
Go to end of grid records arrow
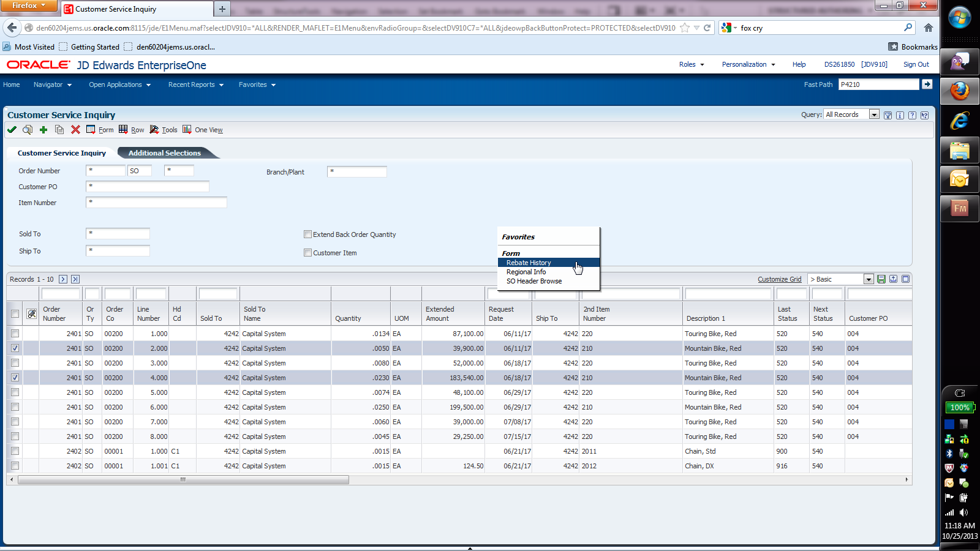click(75, 279)
